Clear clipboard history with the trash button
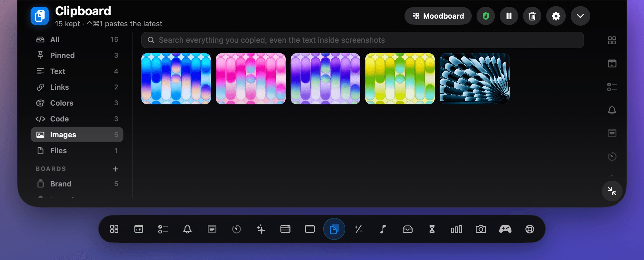The width and height of the screenshot is (644, 260). [x=532, y=16]
